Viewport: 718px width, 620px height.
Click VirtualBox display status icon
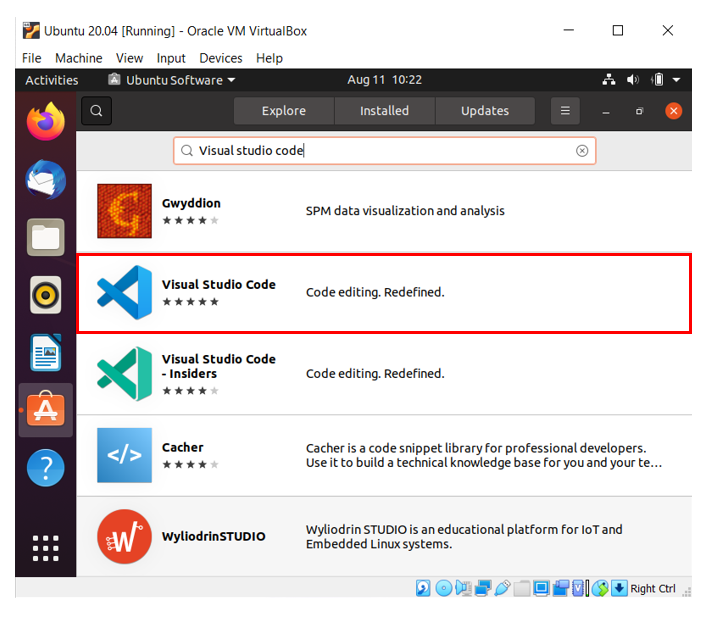point(541,588)
